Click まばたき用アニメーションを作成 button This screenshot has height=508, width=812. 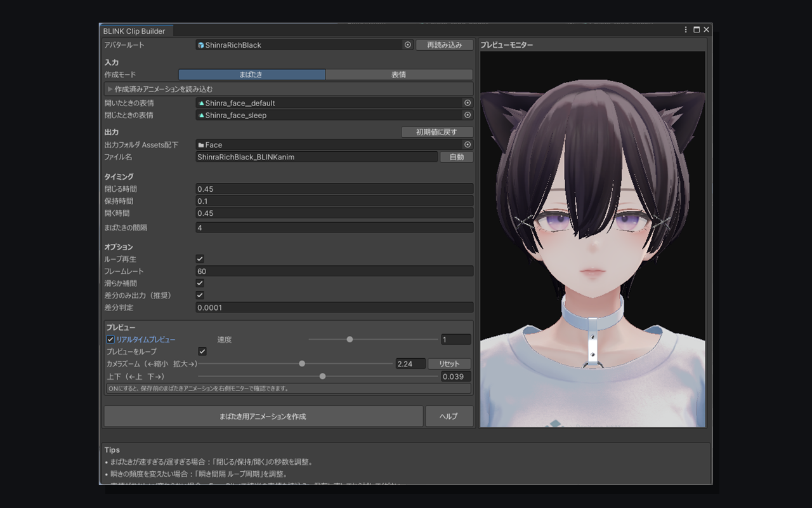263,417
